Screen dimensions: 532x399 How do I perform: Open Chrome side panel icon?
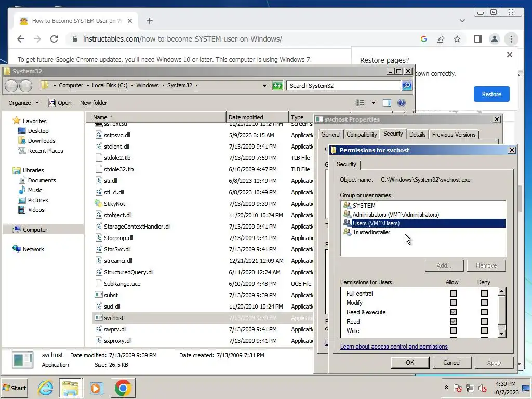point(478,39)
